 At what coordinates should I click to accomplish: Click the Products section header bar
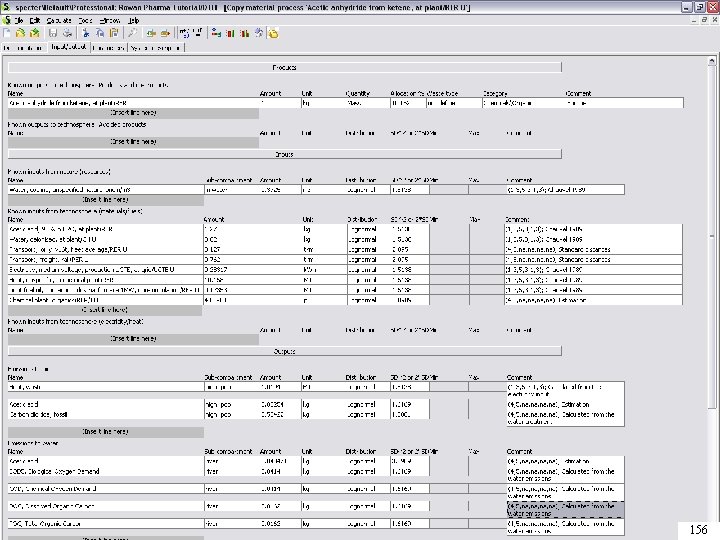tap(284, 67)
